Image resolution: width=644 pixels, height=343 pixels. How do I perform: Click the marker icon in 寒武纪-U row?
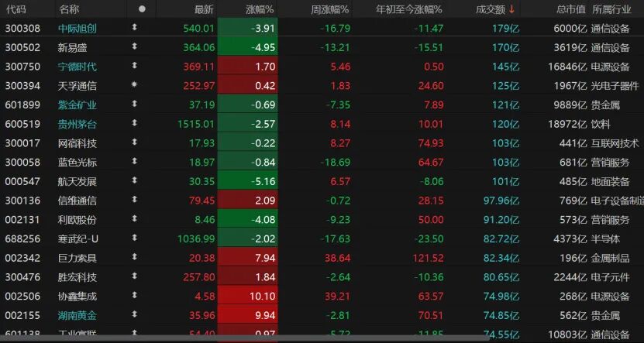(x=134, y=238)
